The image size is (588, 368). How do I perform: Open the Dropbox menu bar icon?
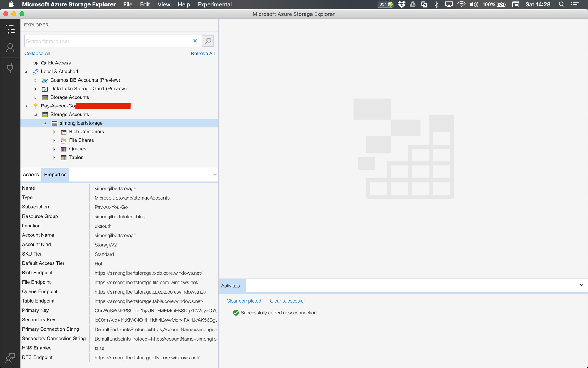pyautogui.click(x=402, y=4)
